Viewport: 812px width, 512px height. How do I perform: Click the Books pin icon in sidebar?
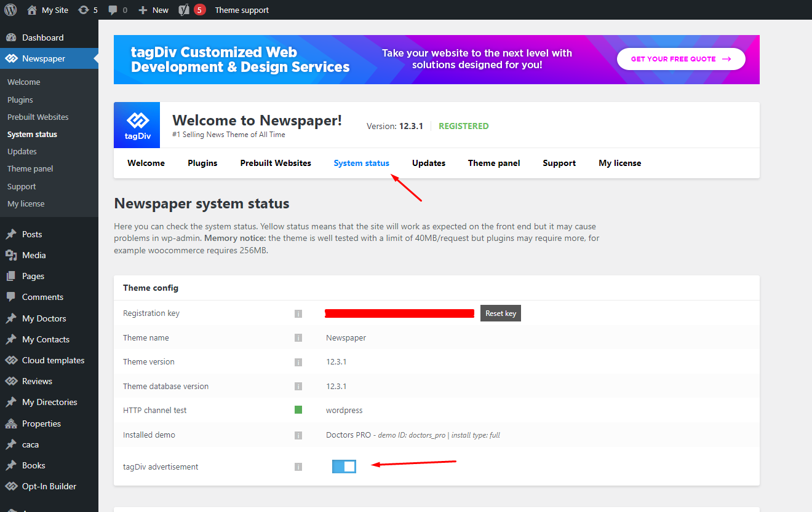(11, 465)
